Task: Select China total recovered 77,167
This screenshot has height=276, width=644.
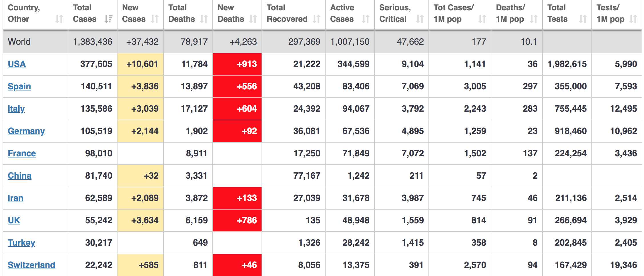Action: pos(307,176)
